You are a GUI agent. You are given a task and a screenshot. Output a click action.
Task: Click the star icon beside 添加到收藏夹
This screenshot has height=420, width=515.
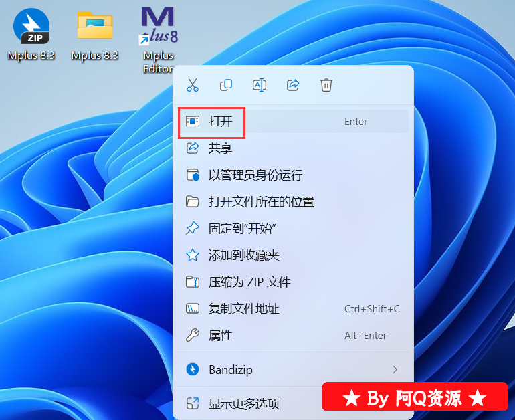193,255
